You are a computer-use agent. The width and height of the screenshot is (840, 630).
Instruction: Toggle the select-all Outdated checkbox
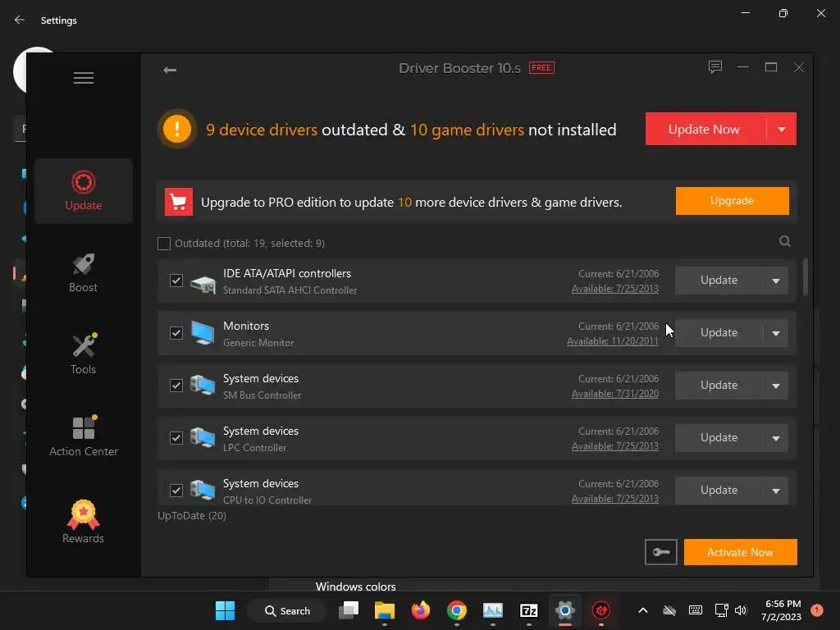pyautogui.click(x=164, y=243)
